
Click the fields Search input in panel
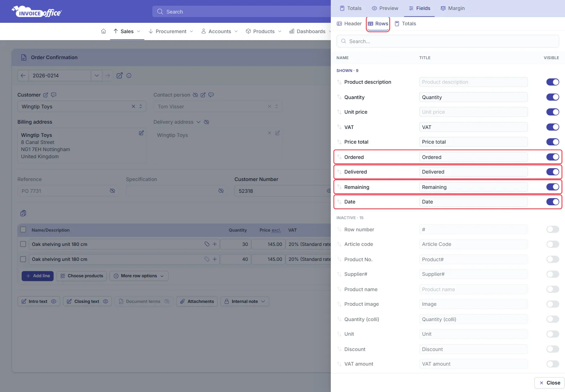pos(448,41)
